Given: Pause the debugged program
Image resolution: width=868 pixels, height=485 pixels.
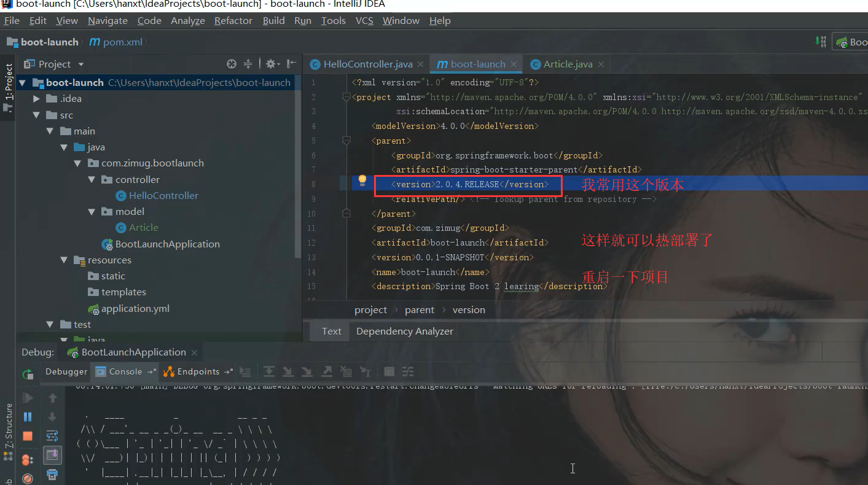Looking at the screenshot, I should click(x=28, y=417).
